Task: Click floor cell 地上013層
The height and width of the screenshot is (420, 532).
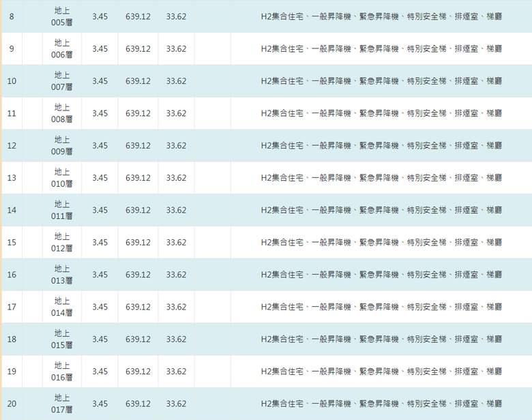Action: (62, 275)
